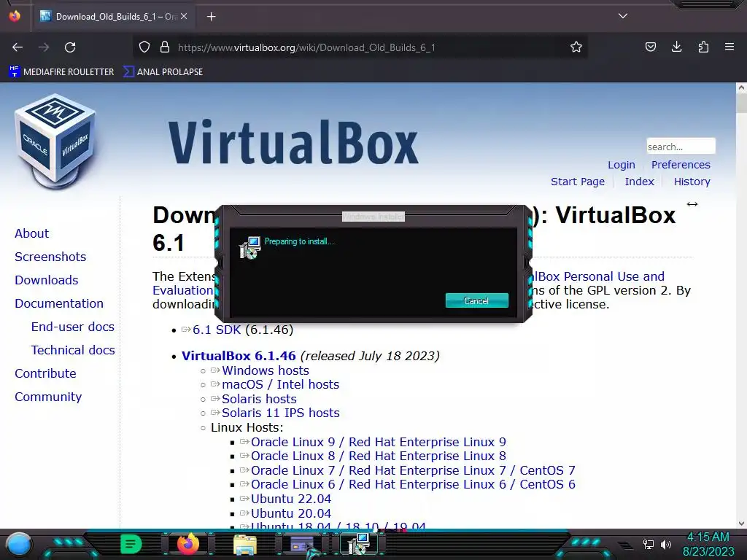Open Community in the sidebar

point(48,397)
